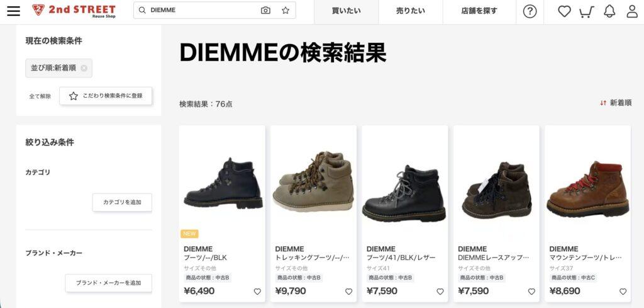Open the user account icon

click(x=632, y=11)
